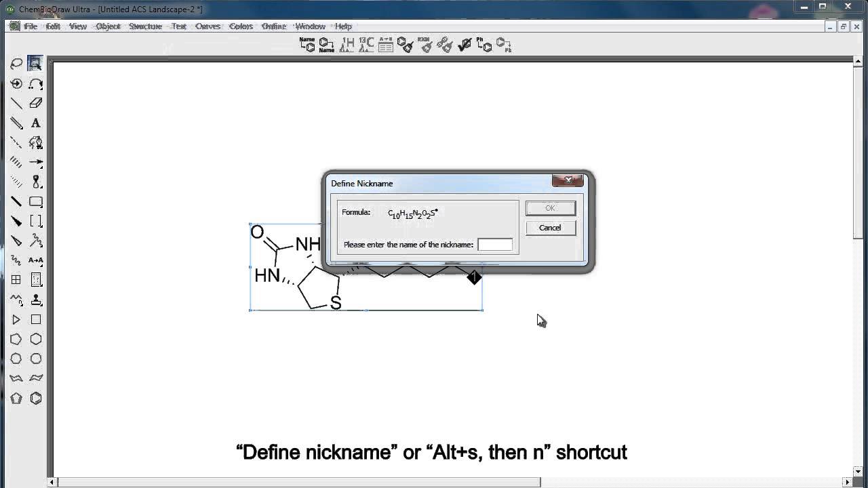The height and width of the screenshot is (488, 868).
Task: Select the Benzene ring tool
Action: coord(35,398)
